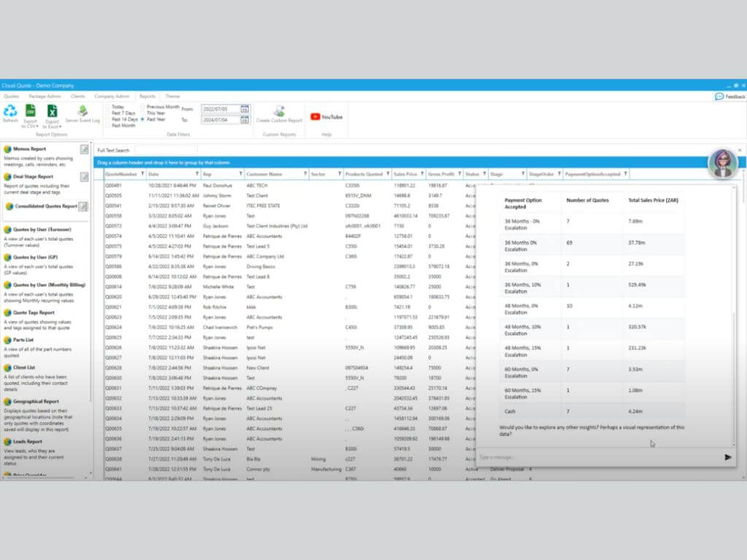Screen dimensions: 747x560
Task: Select the Today date filter radio button
Action: tap(107, 107)
